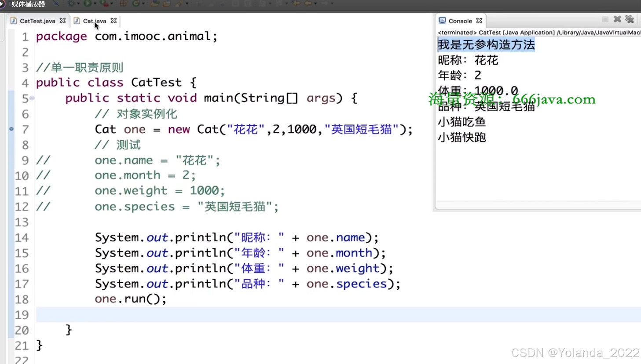Click console output '小猫吃鱼'
The width and height of the screenshot is (641, 364).
click(x=462, y=122)
